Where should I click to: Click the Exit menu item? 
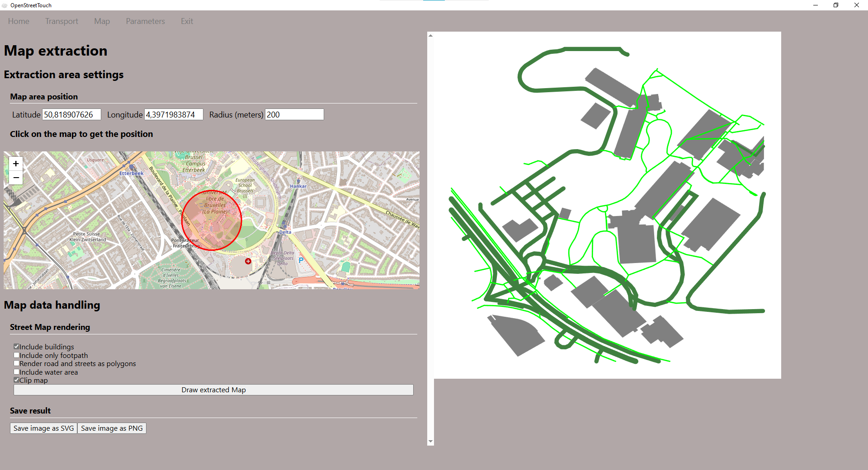pyautogui.click(x=187, y=21)
